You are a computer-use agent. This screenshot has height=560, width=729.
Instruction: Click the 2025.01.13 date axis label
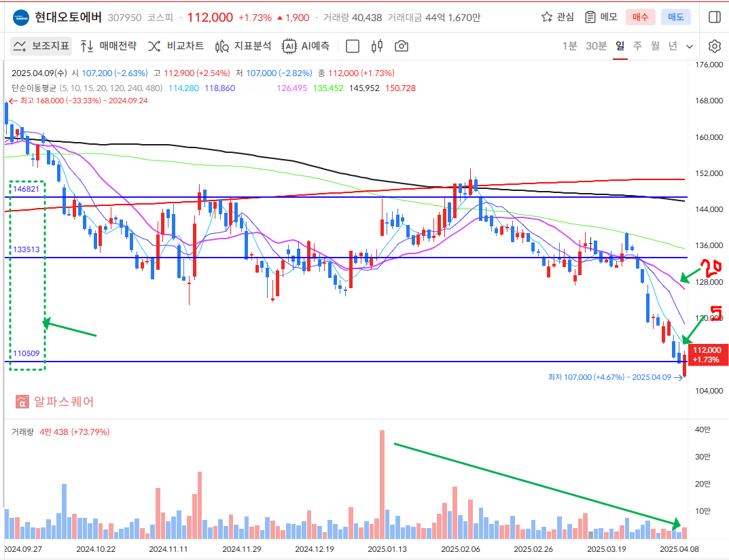pos(387,549)
